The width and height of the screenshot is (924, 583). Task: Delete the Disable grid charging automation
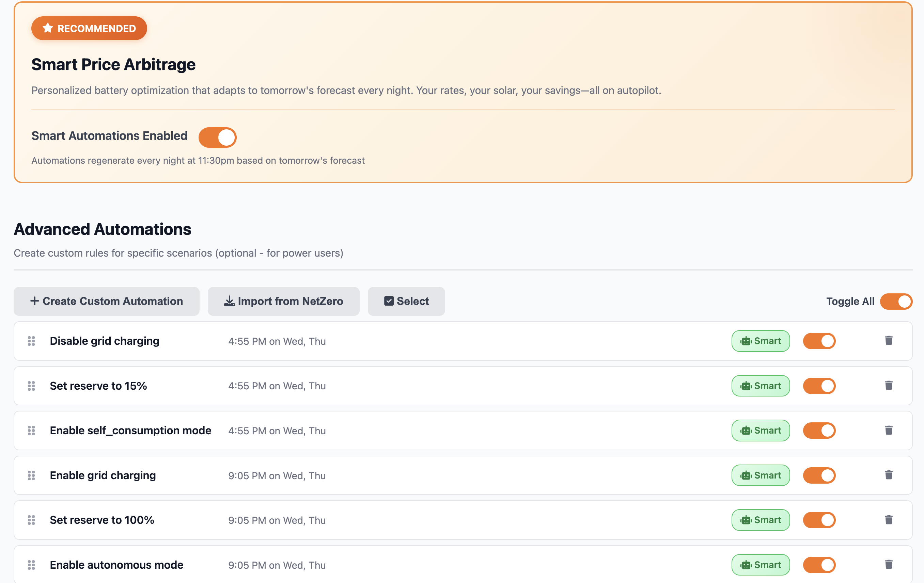tap(889, 341)
